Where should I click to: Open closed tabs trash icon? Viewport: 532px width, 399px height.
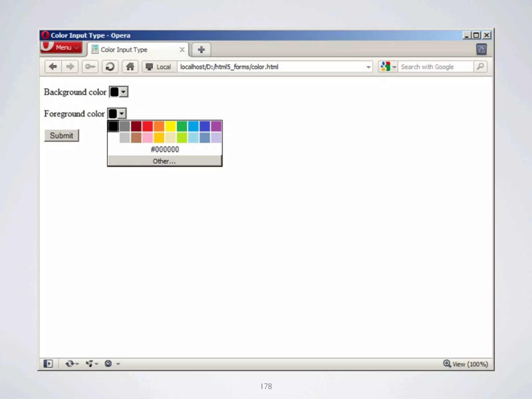pos(481,49)
